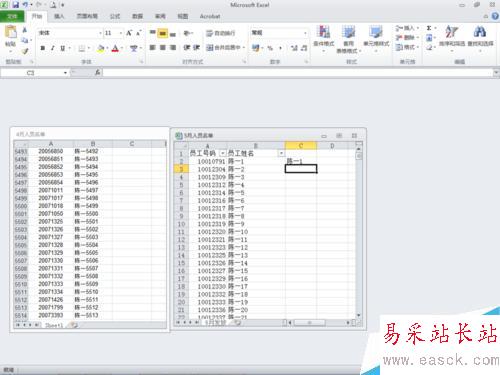Click the Fill down icon in Editing group

click(x=429, y=37)
